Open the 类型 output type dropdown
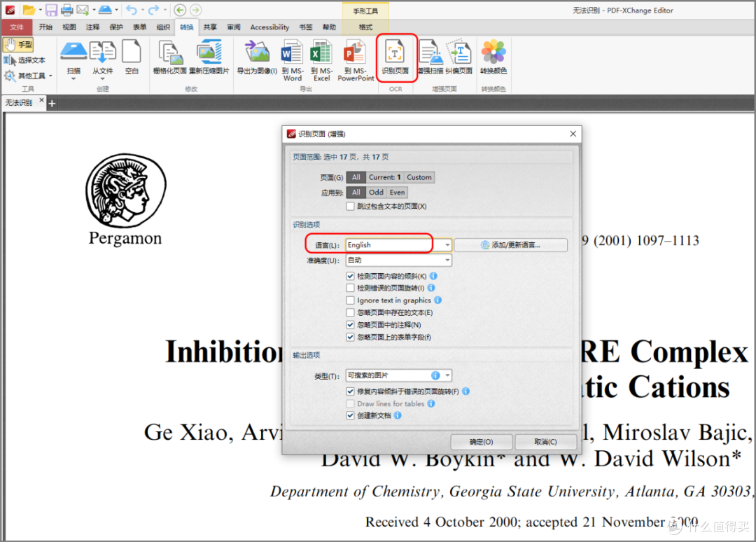This screenshot has width=756, height=542. click(x=399, y=375)
